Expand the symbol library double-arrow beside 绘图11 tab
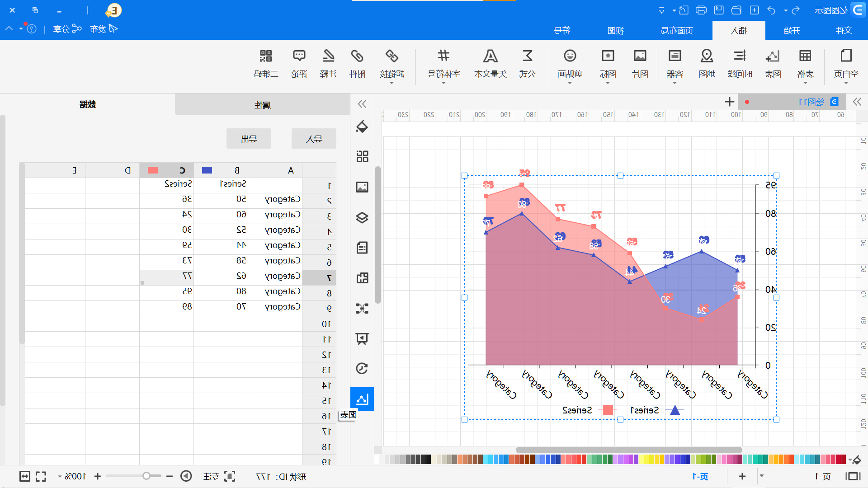The height and width of the screenshot is (488, 868). [857, 102]
